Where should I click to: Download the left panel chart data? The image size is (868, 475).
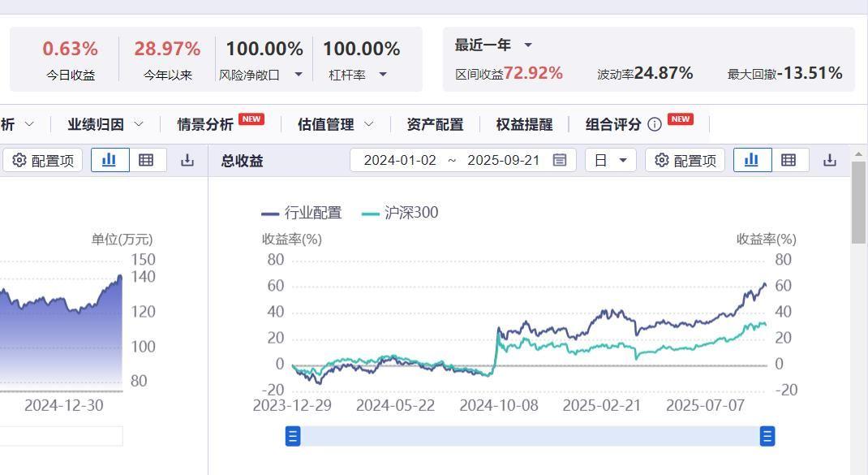pyautogui.click(x=187, y=160)
